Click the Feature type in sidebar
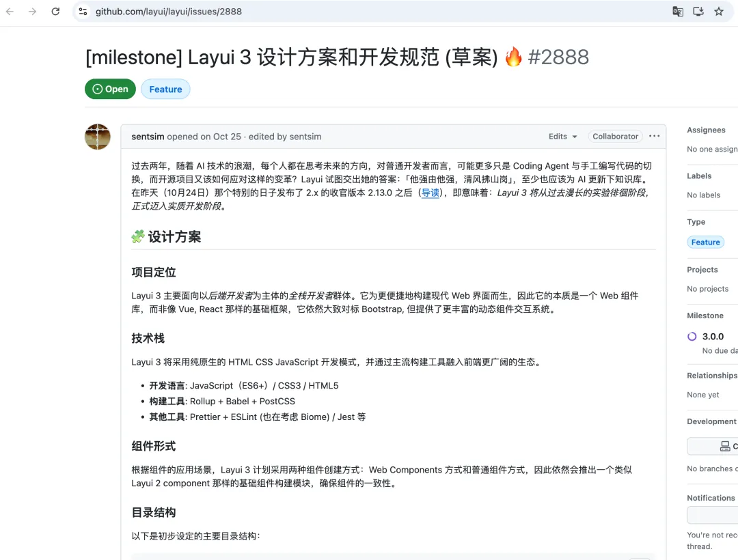This screenshot has height=560, width=738. 705,242
